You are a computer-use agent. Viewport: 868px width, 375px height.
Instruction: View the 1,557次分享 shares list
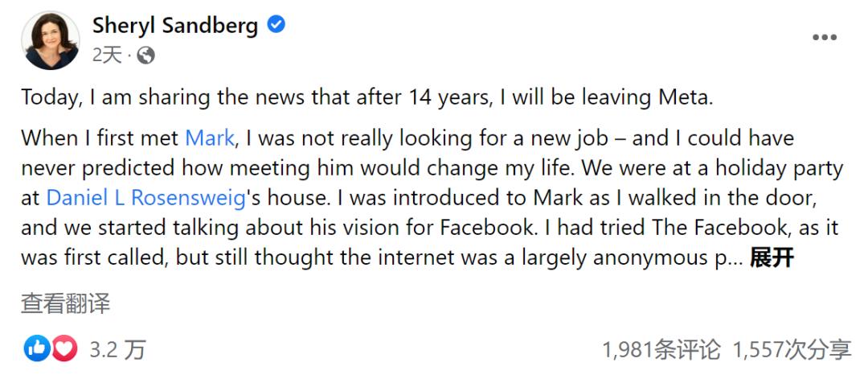click(x=792, y=349)
